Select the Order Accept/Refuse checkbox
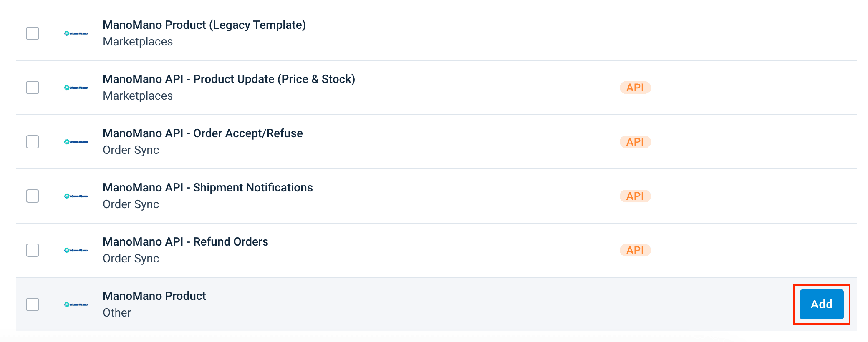 coord(33,142)
